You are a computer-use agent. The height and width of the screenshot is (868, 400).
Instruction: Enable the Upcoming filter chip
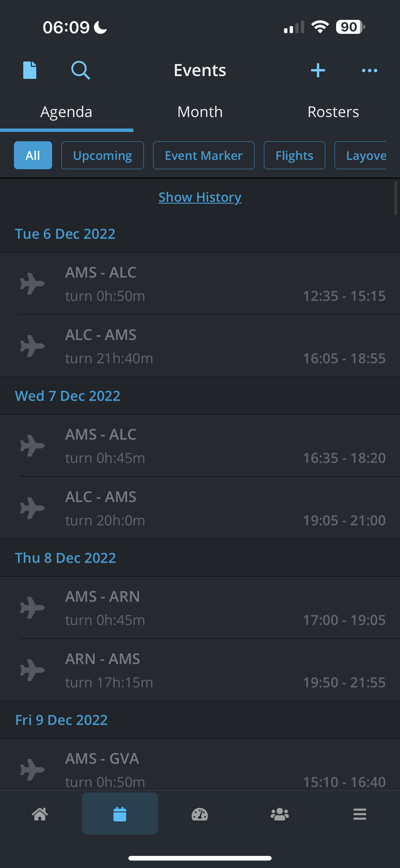coord(102,155)
